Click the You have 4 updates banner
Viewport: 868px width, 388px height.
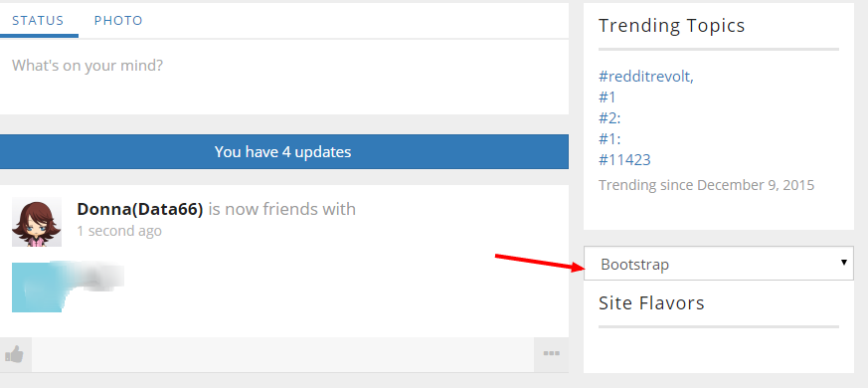click(284, 151)
